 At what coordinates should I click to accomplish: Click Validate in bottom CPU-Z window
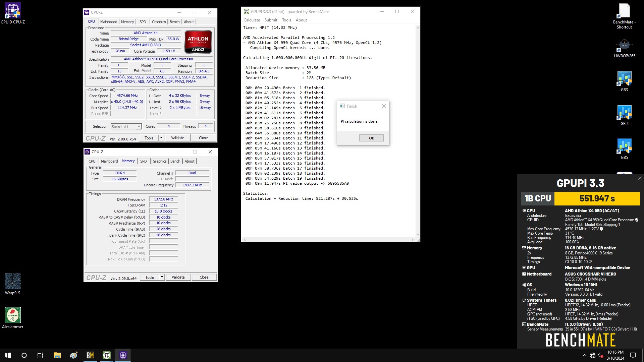(x=178, y=277)
